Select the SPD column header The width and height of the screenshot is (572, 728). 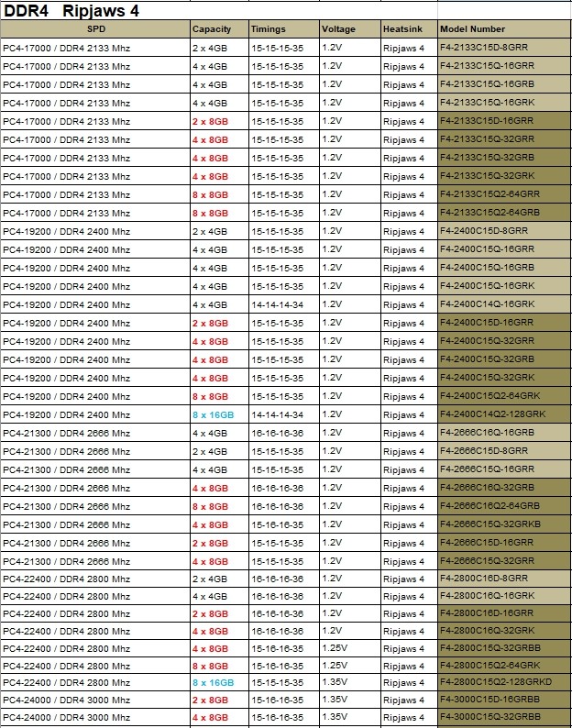click(95, 28)
